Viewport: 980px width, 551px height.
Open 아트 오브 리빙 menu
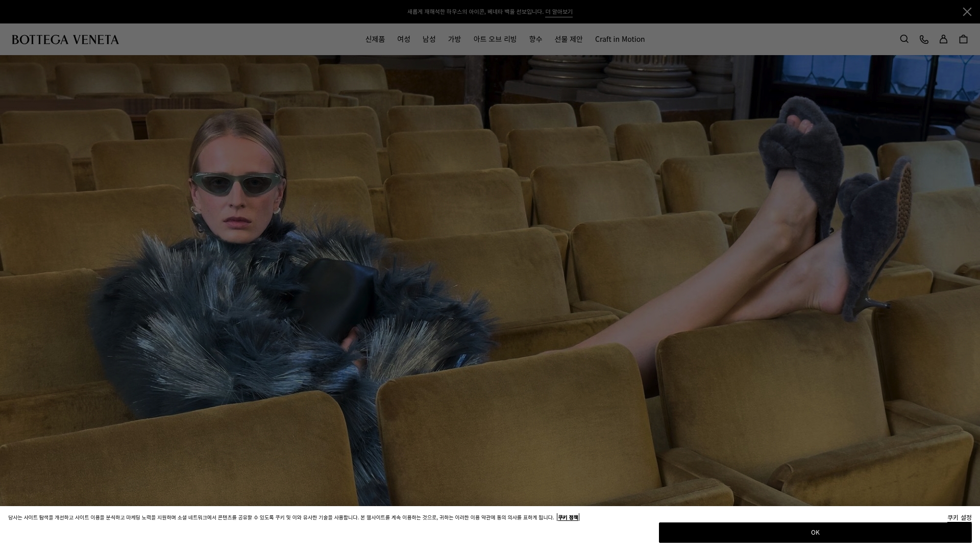click(x=495, y=39)
